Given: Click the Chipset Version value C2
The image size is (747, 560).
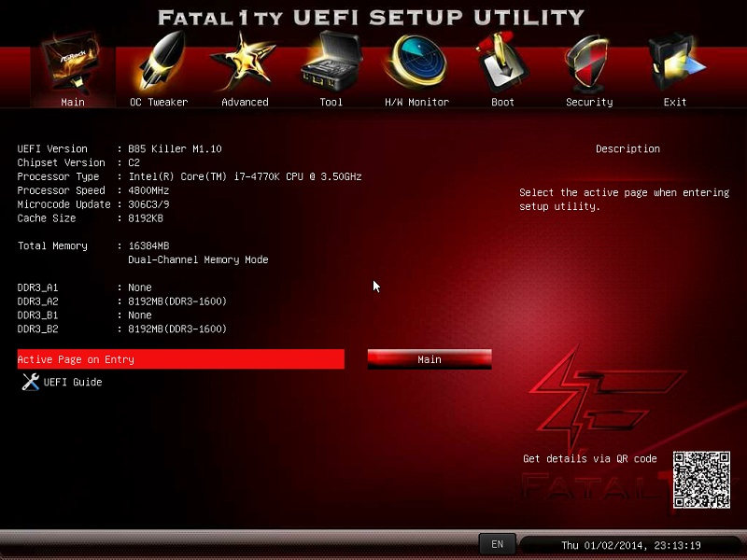Looking at the screenshot, I should pyautogui.click(x=134, y=162).
